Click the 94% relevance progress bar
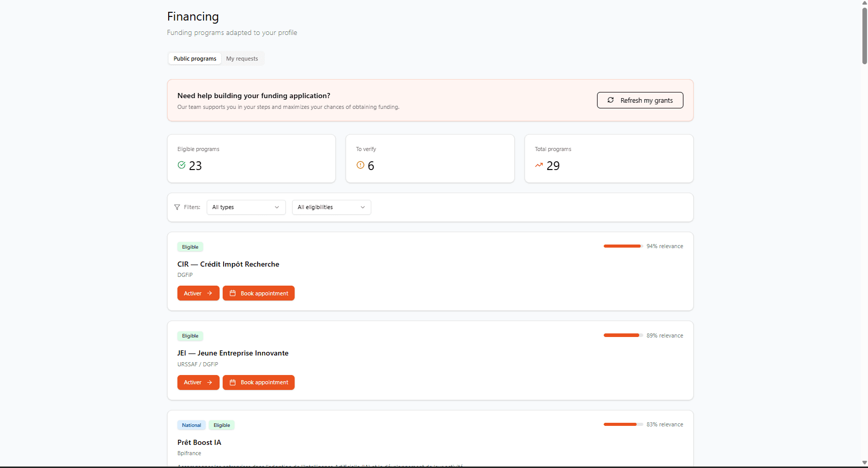 coord(622,246)
